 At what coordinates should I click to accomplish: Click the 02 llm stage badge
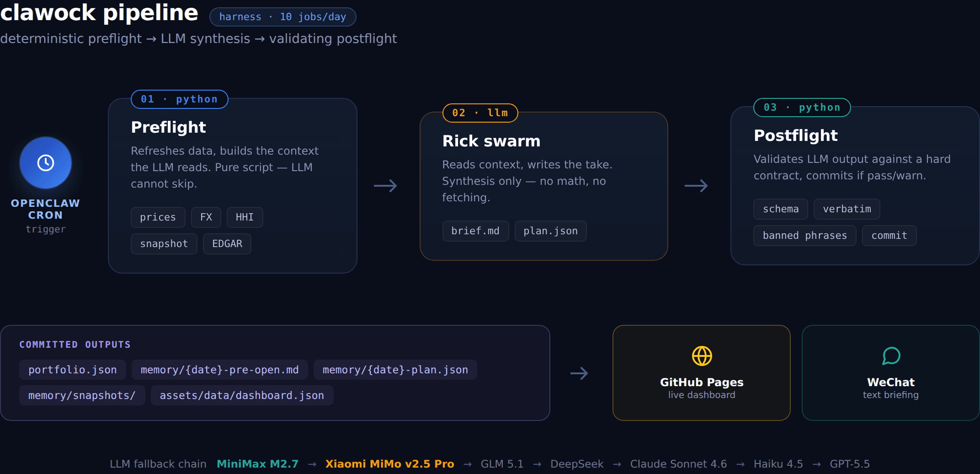(x=480, y=113)
